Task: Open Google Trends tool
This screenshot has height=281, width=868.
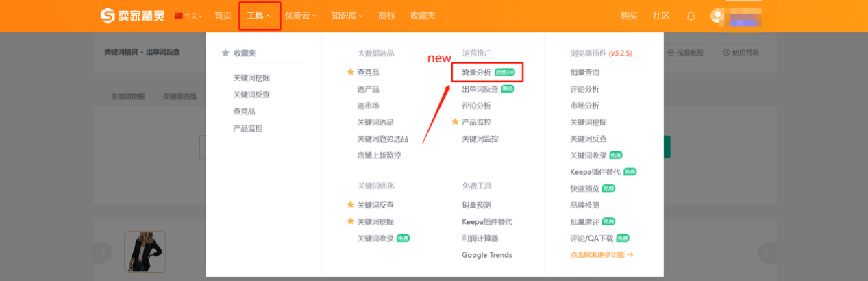Action: click(x=487, y=255)
